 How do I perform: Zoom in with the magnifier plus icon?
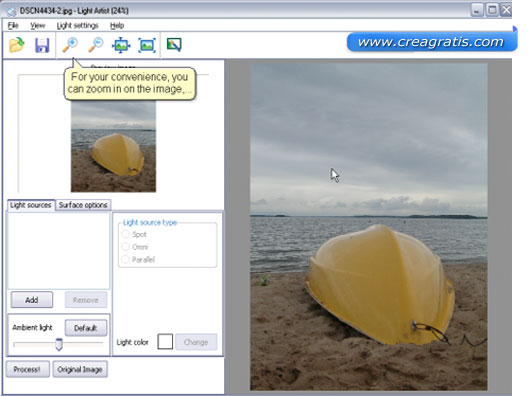point(70,45)
